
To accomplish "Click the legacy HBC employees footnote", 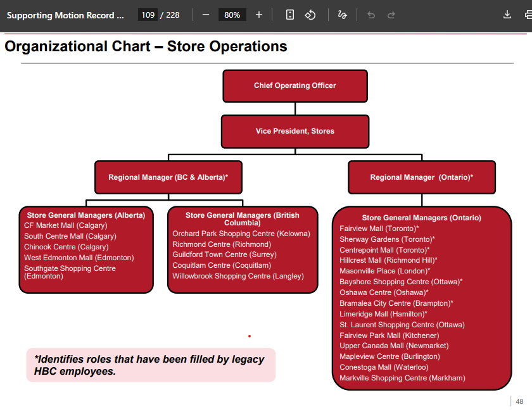I will pyautogui.click(x=149, y=365).
